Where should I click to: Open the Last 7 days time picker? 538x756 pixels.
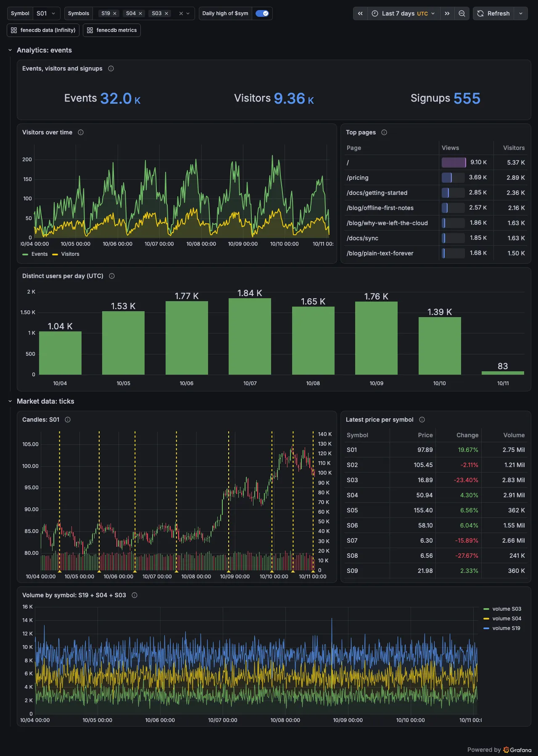404,13
